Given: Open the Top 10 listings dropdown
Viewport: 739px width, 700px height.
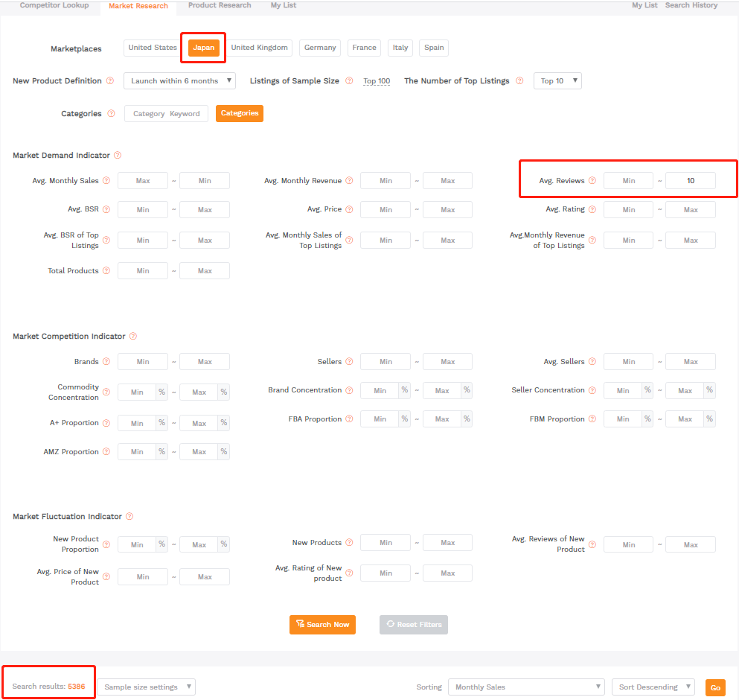Looking at the screenshot, I should tap(557, 81).
